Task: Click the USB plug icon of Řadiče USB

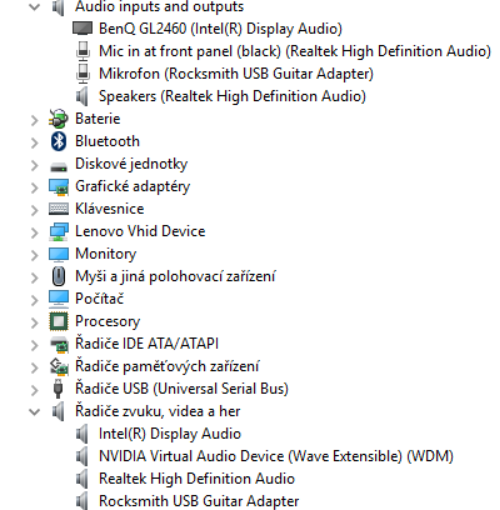Action: 58,389
